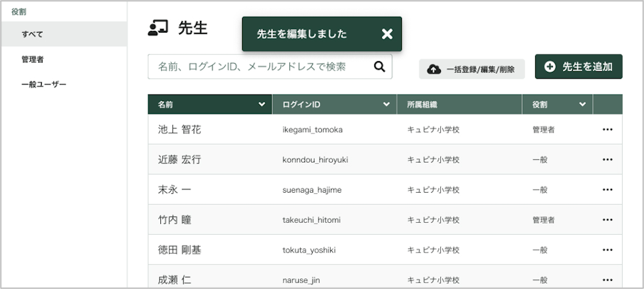Select 管理者 role filter
The image size is (644, 289).
pos(64,59)
